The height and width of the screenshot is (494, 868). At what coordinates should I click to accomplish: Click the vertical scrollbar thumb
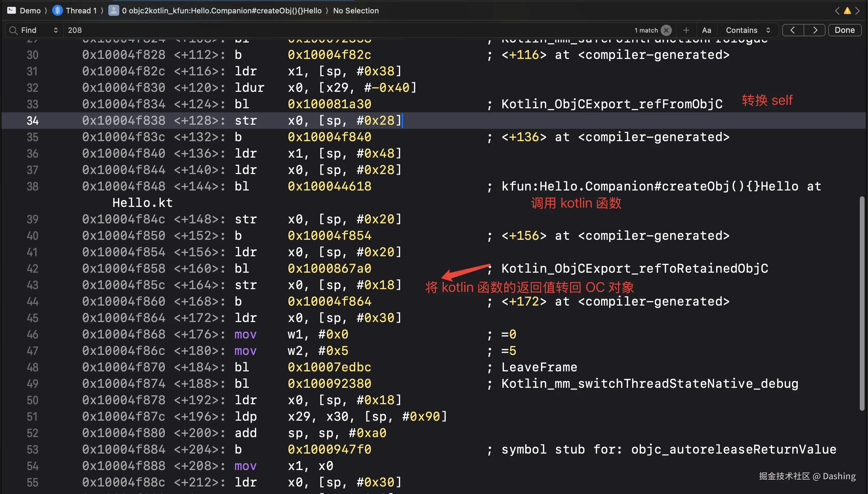click(x=862, y=303)
